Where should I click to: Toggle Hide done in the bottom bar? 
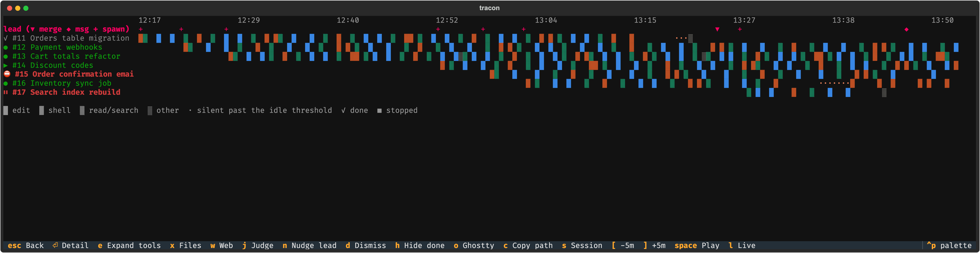(420, 246)
